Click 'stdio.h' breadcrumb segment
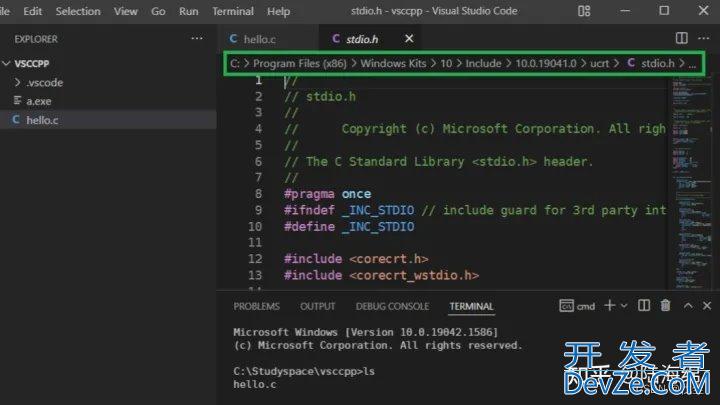Image resolution: width=720 pixels, height=405 pixels. pos(658,63)
